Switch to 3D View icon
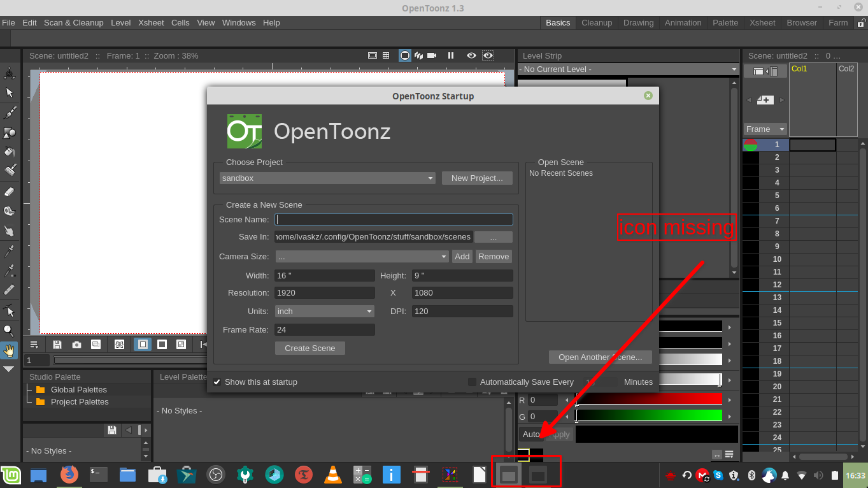 pyautogui.click(x=418, y=55)
